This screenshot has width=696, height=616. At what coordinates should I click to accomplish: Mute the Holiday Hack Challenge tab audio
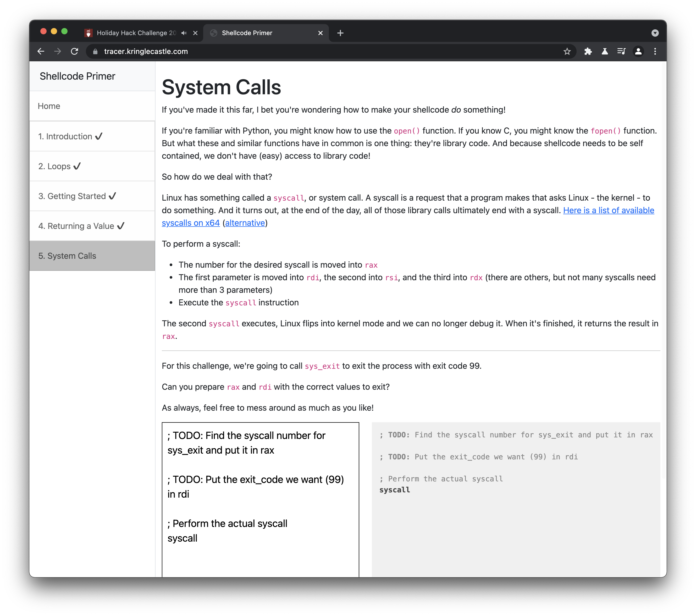tap(184, 33)
